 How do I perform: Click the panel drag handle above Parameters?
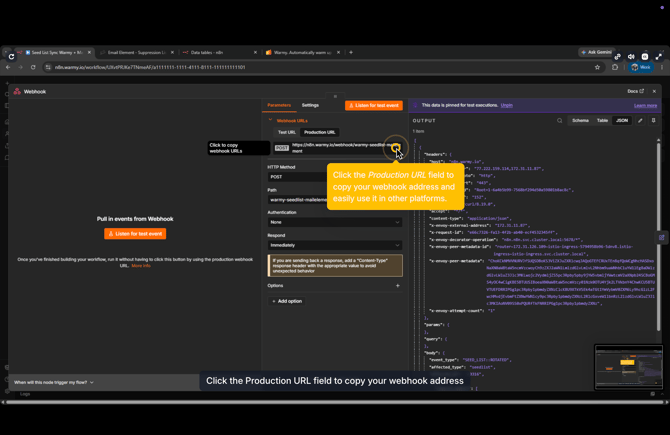[335, 96]
